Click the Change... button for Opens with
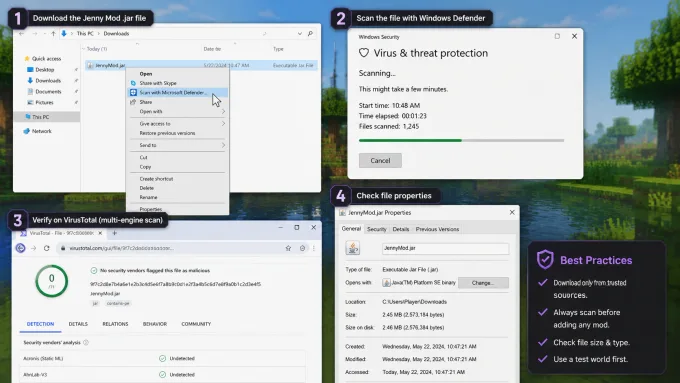Image resolution: width=680 pixels, height=383 pixels. (x=483, y=283)
